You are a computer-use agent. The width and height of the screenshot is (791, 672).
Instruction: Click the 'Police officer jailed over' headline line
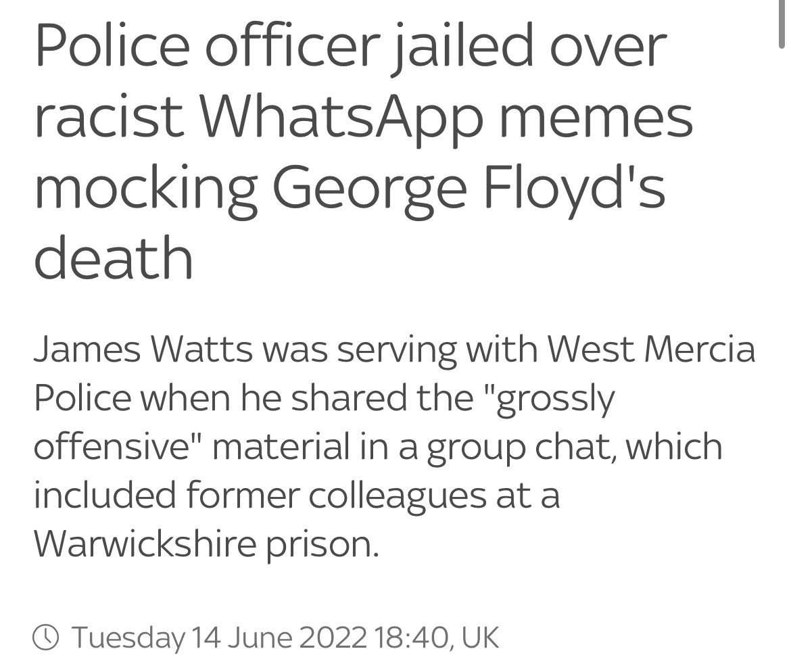351,48
